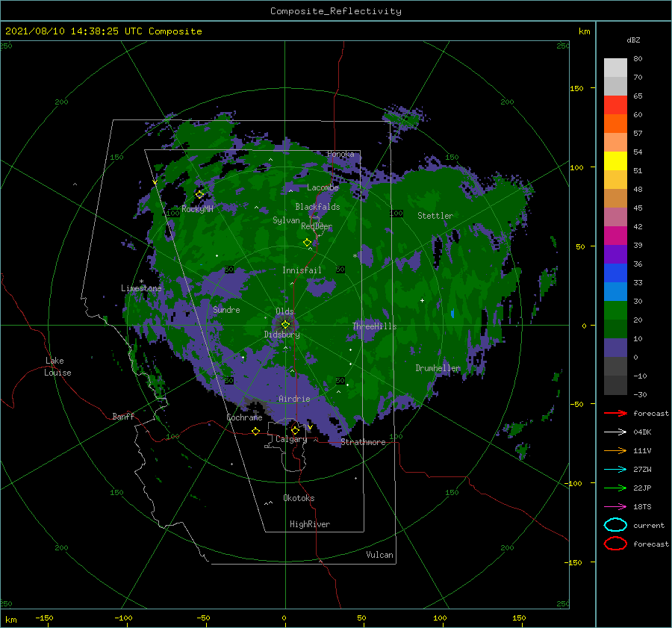Viewport: 672px width, 628px height.
Task: Click the Lake Louise label
Action: [57, 367]
